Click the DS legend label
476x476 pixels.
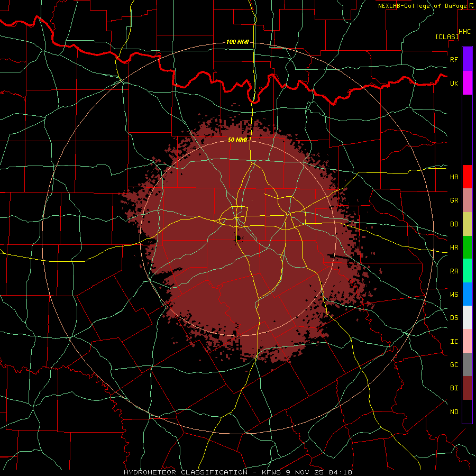coord(454,318)
